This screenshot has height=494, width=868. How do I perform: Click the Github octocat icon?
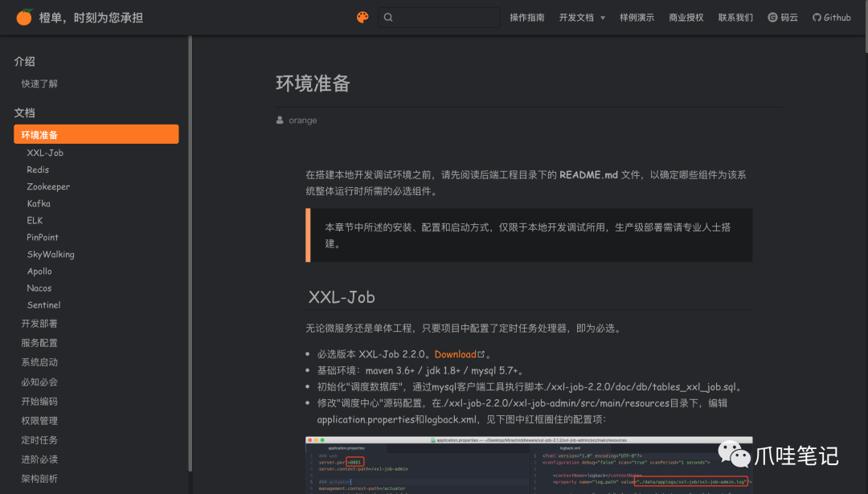tap(817, 18)
